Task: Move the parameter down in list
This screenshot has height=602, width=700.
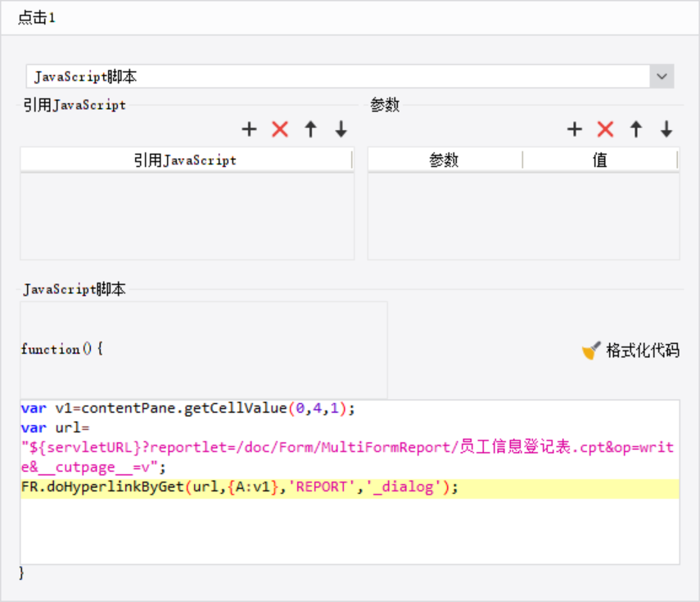Action: tap(666, 129)
